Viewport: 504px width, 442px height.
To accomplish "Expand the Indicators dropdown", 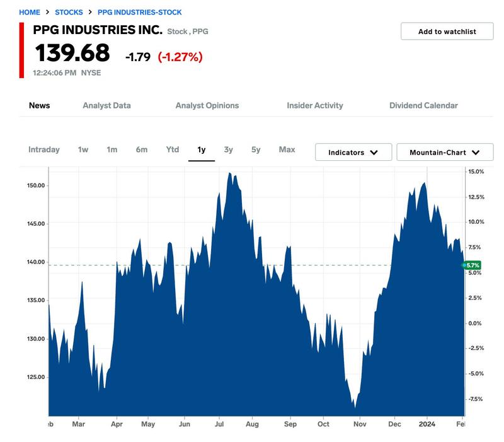I will (353, 152).
